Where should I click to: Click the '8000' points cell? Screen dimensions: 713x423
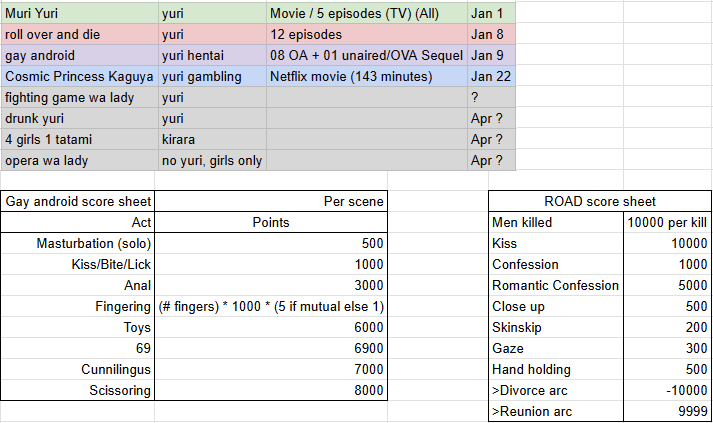[x=271, y=390]
